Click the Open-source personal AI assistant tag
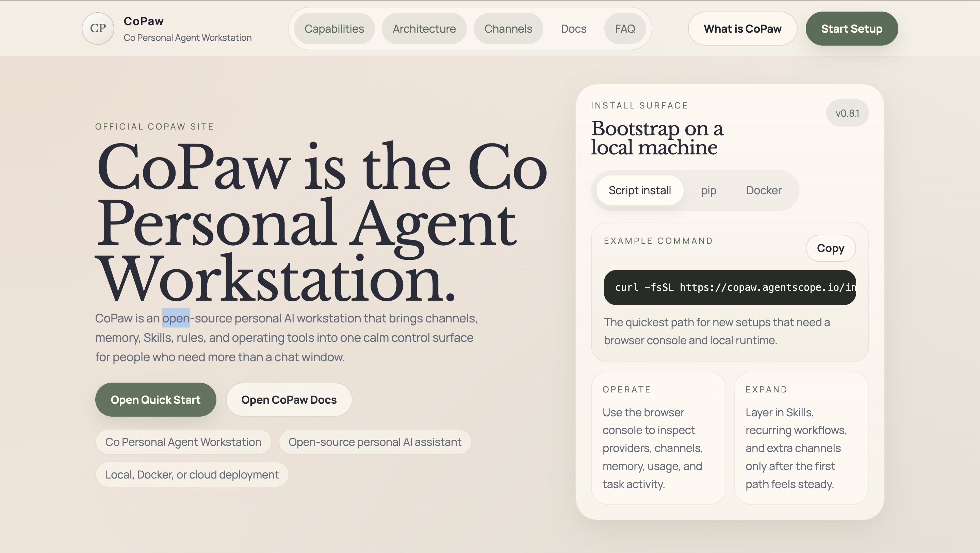Image resolution: width=980 pixels, height=553 pixels. point(375,441)
